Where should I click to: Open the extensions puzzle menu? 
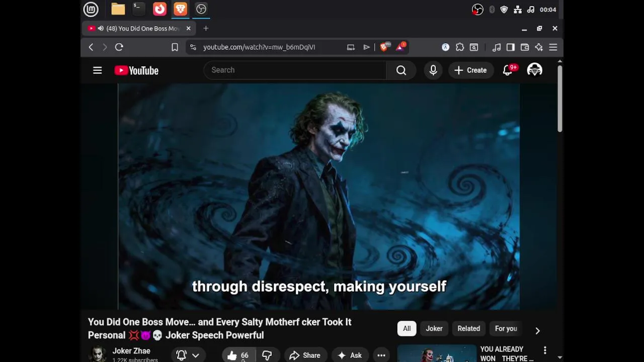(460, 47)
